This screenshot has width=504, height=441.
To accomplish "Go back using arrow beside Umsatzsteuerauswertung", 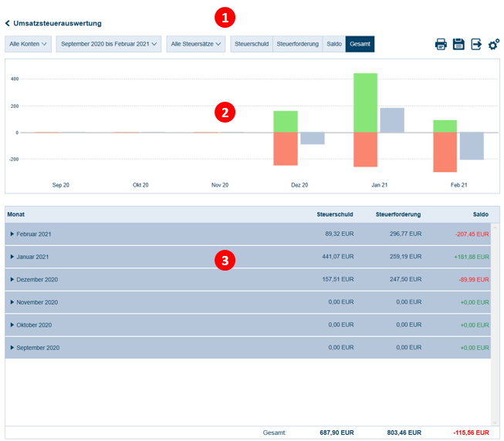I will [x=8, y=24].
